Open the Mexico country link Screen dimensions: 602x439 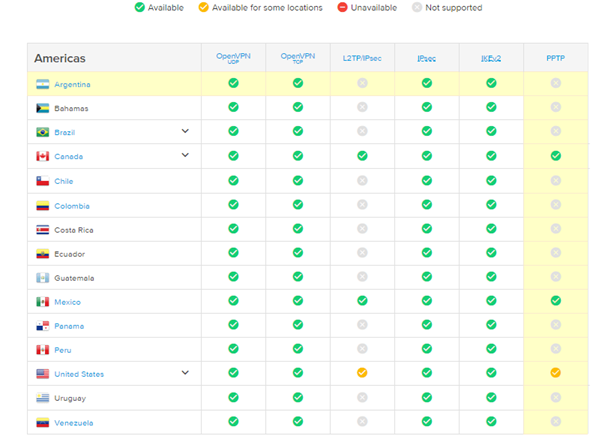pyautogui.click(x=67, y=302)
